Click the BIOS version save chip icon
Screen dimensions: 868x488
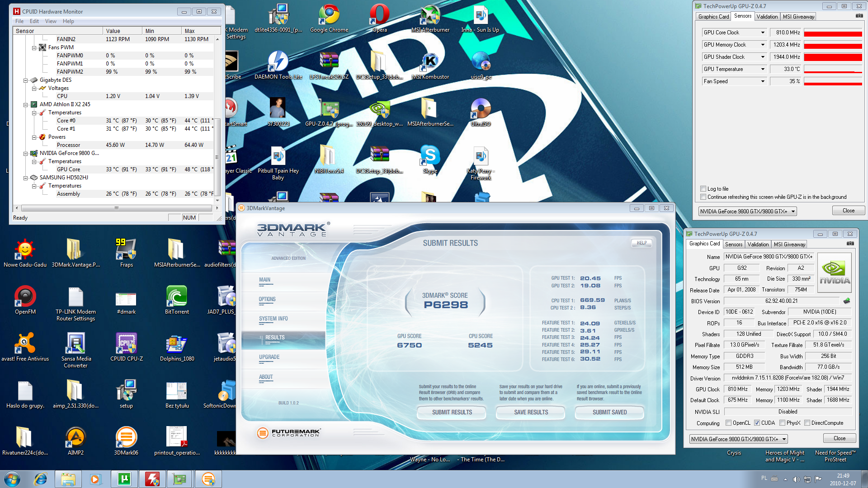click(x=847, y=301)
